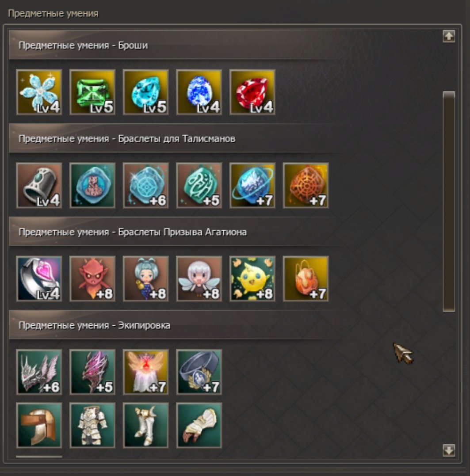The width and height of the screenshot is (470, 476).
Task: Click the green emerald jewel Lv5
Action: [92, 92]
